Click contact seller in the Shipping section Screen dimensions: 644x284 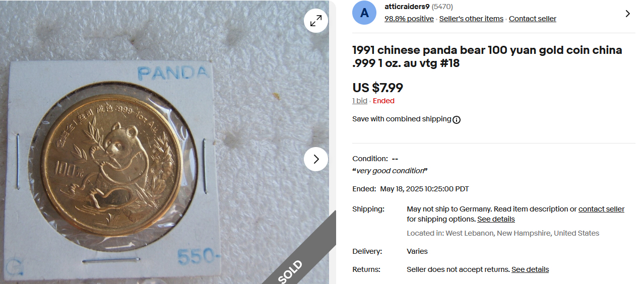click(x=601, y=209)
